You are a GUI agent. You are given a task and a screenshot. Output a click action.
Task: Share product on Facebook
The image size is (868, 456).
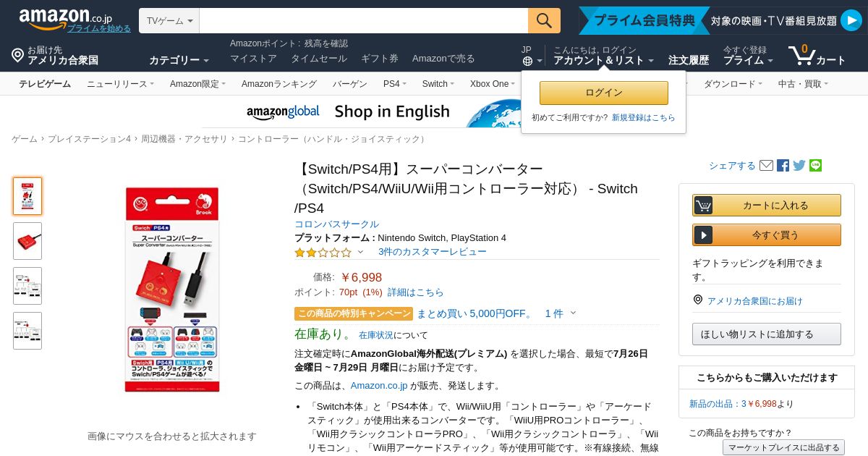783,166
